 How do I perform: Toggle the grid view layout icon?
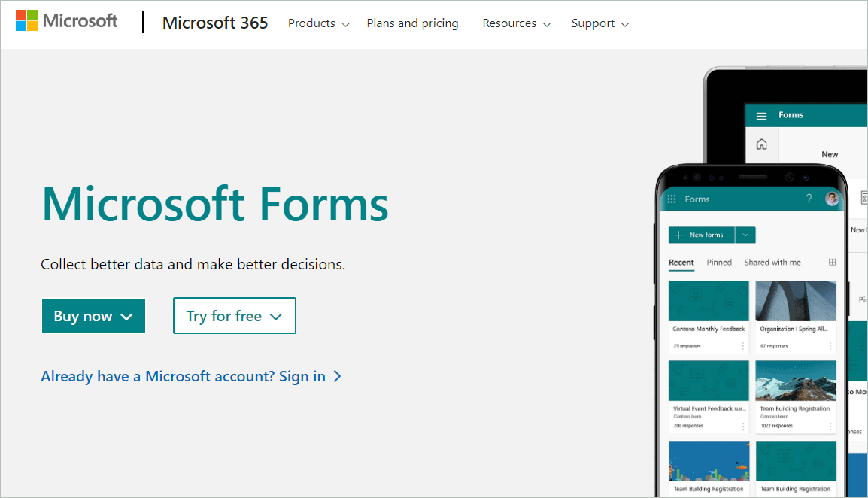tap(832, 261)
